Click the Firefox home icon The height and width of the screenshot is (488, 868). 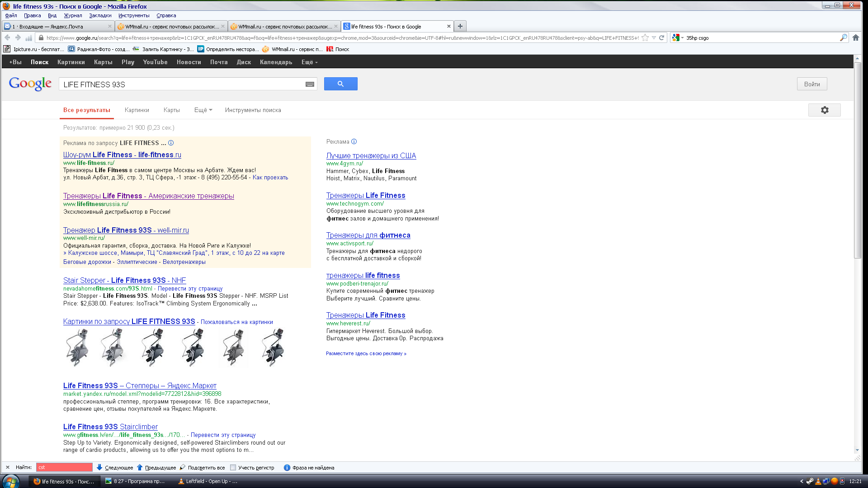[855, 38]
